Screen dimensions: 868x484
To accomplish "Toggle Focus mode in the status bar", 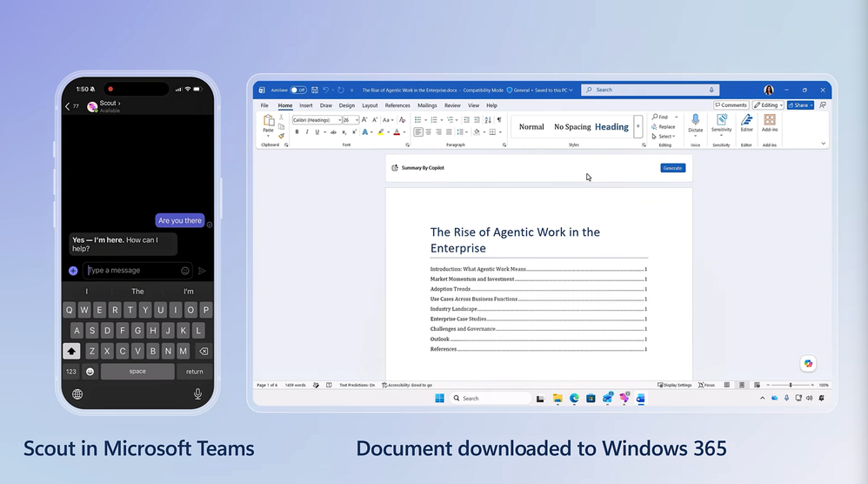I will (706, 385).
